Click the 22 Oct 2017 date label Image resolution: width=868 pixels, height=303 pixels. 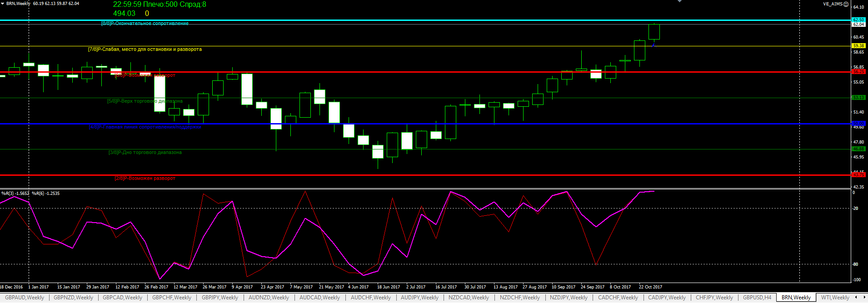(x=650, y=287)
